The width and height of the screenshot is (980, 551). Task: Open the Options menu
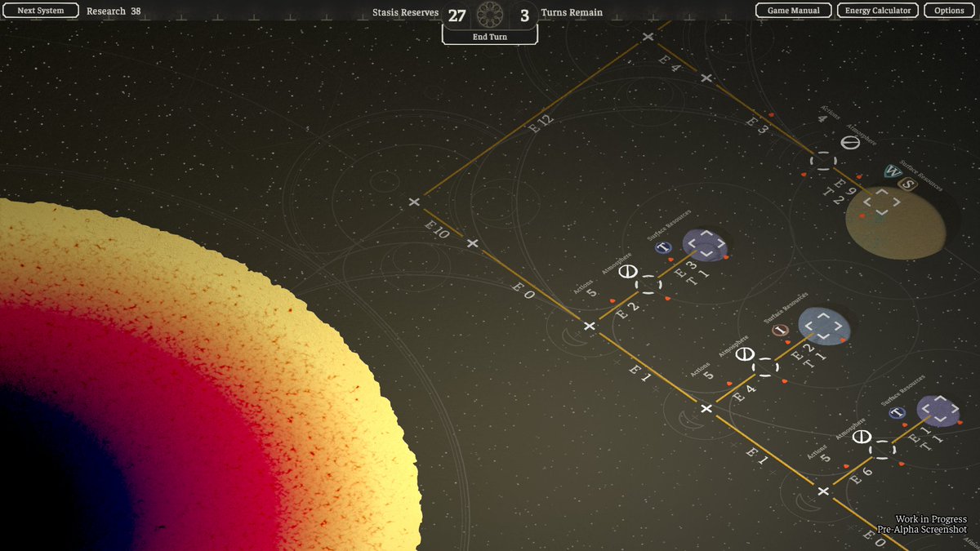click(949, 11)
